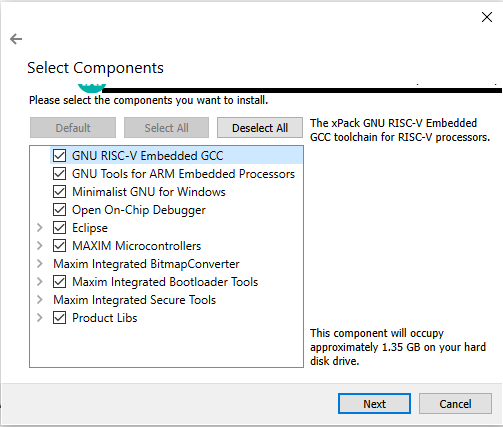
Task: Toggle MAXIM Microcontrollers checkbox
Action: click(x=59, y=246)
